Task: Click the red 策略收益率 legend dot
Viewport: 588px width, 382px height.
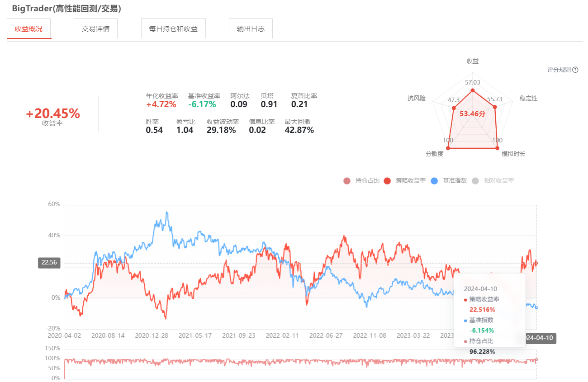Action: point(387,181)
